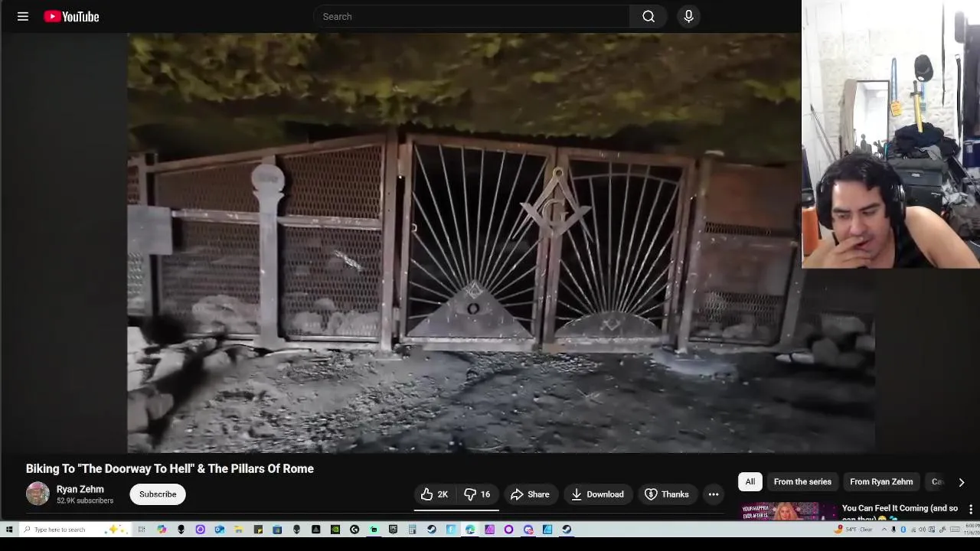Show more filter chips with arrow
Image resolution: width=980 pixels, height=551 pixels.
click(962, 482)
